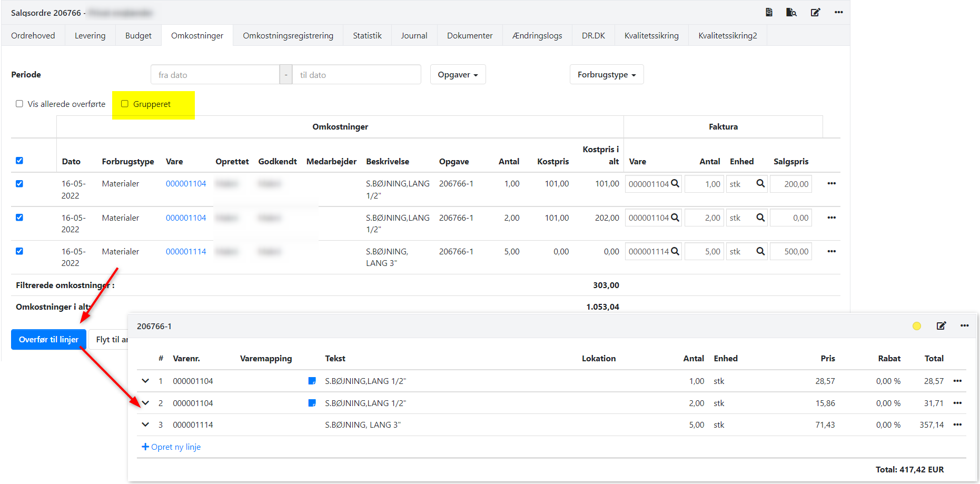
Task: Open item link 000001114
Action: pos(186,251)
